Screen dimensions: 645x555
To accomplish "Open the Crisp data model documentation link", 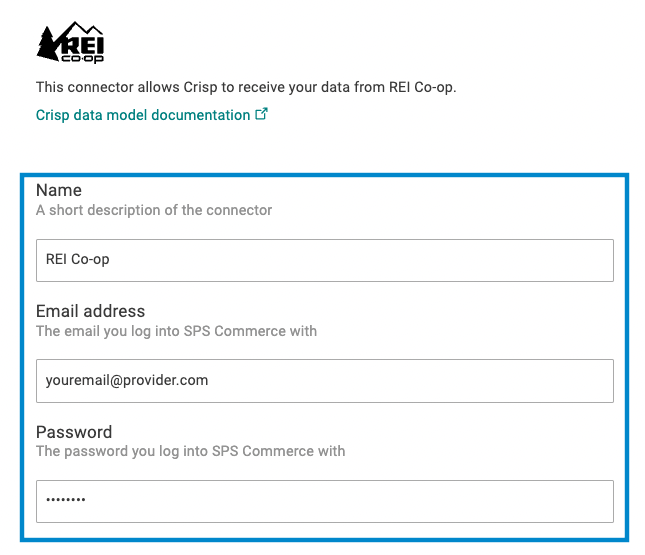I will (152, 115).
